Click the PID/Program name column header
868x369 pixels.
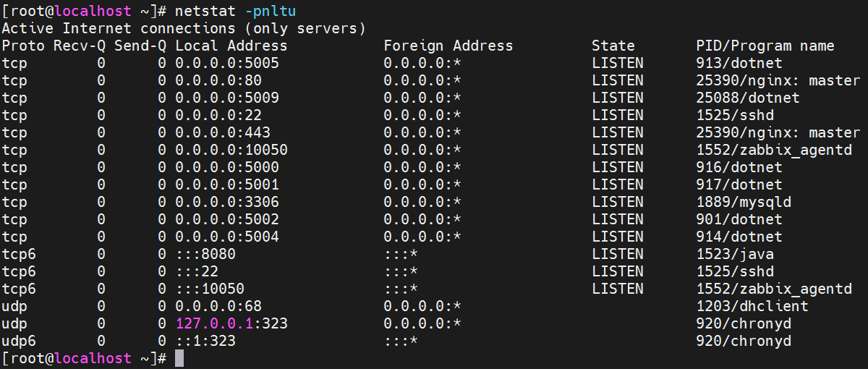point(765,46)
